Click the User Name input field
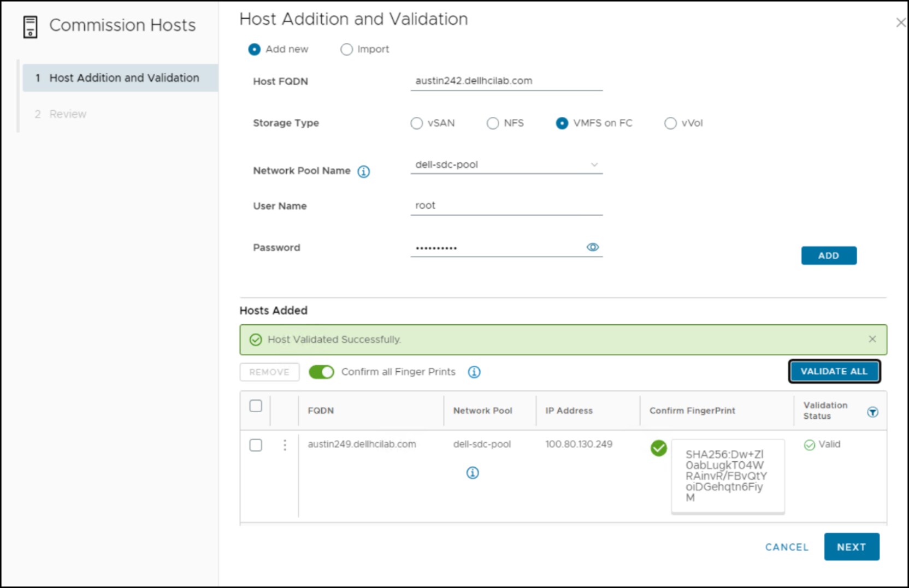Viewport: 909px width, 588px height. click(x=506, y=206)
